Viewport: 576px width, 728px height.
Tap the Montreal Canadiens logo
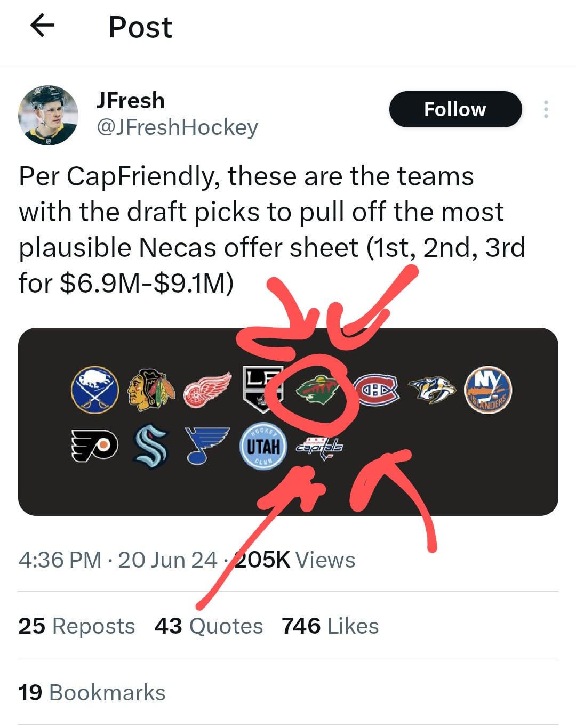[x=377, y=390]
